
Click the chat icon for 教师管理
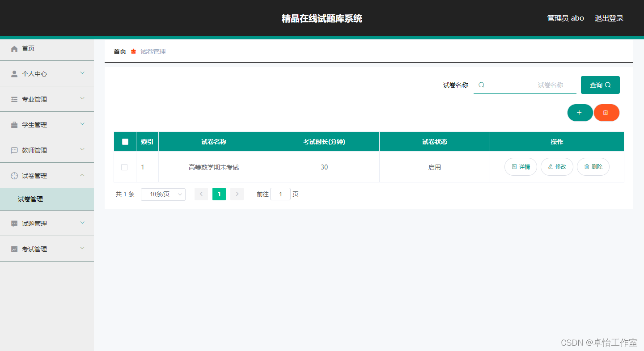tap(14, 150)
